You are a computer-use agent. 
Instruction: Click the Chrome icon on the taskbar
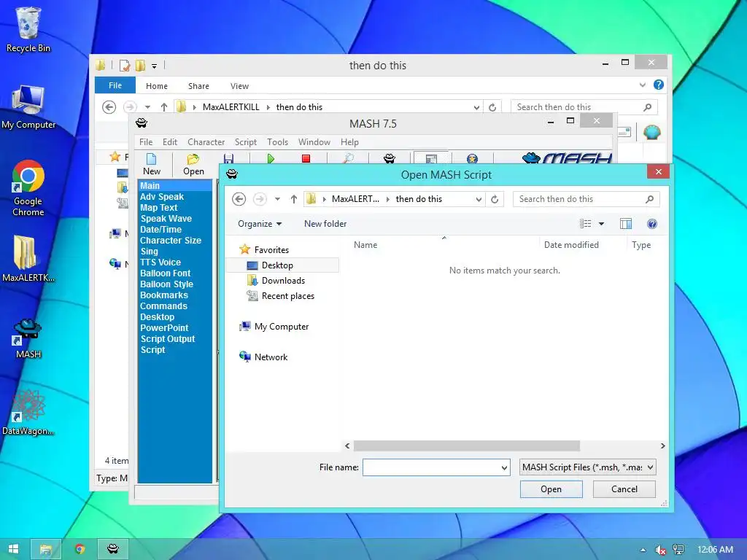click(80, 550)
